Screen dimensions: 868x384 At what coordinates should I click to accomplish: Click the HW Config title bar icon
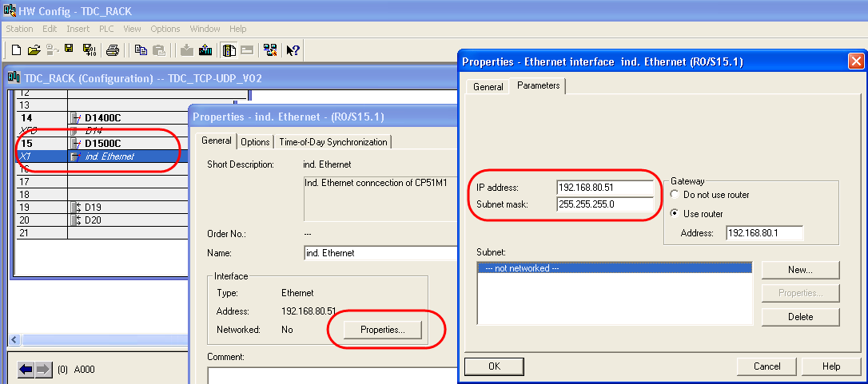click(x=9, y=10)
